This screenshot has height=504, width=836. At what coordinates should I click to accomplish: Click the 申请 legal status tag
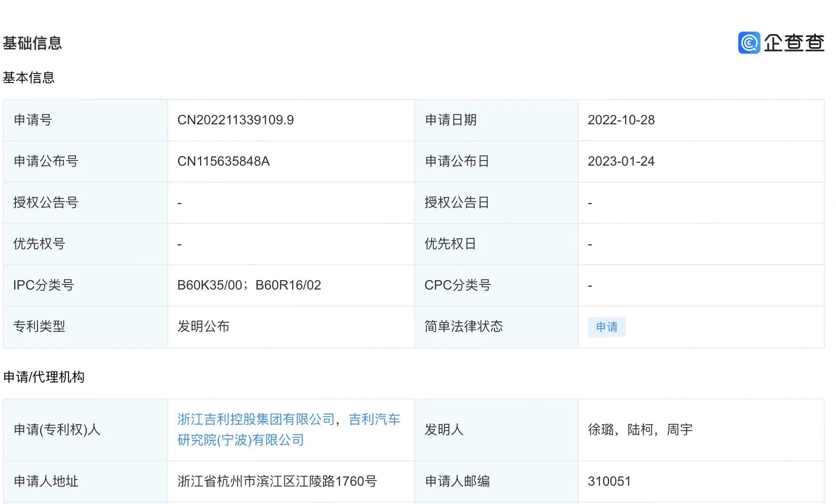click(x=606, y=327)
